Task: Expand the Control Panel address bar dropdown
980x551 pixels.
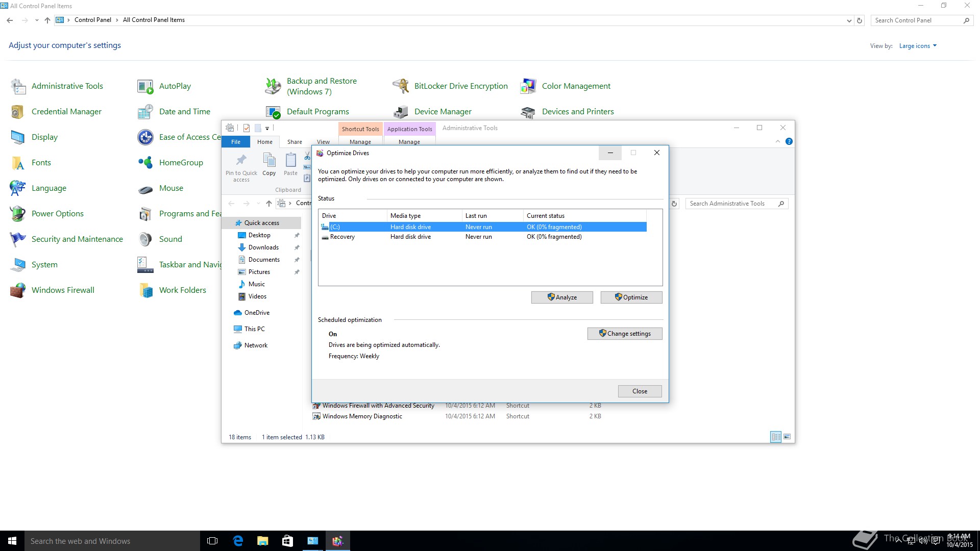Action: [x=849, y=20]
